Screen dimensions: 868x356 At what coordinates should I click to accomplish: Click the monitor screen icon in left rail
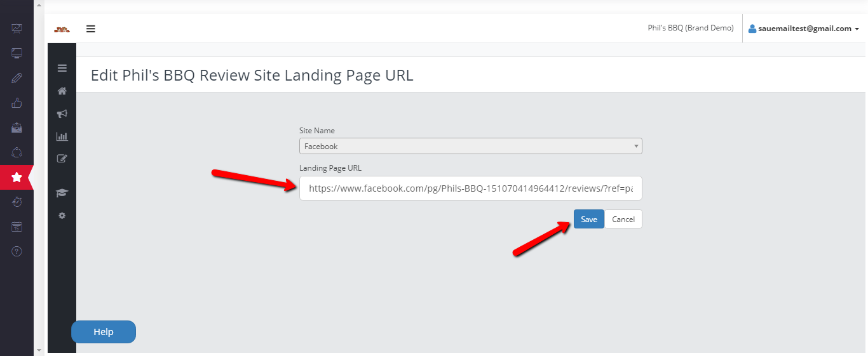click(17, 53)
